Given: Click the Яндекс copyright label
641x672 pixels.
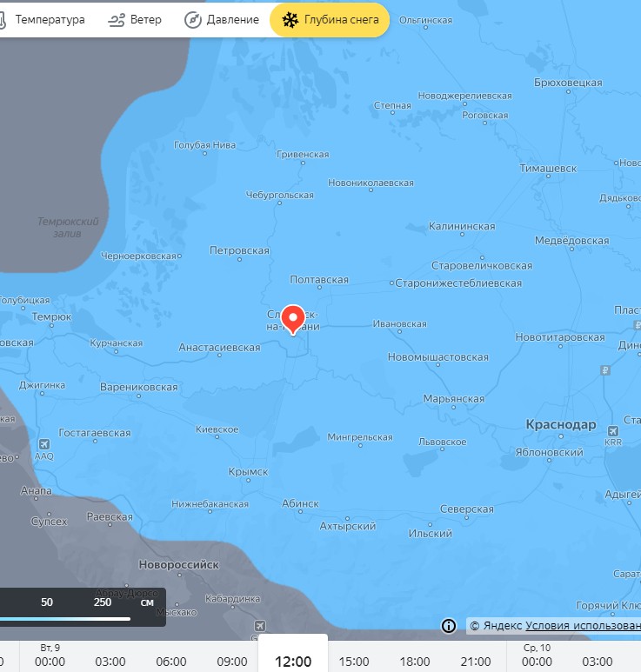Looking at the screenshot, I should click(497, 626).
